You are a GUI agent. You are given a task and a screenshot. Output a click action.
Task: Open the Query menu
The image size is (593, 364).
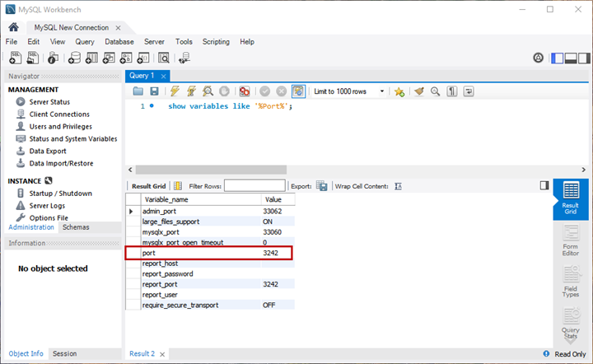(x=85, y=41)
